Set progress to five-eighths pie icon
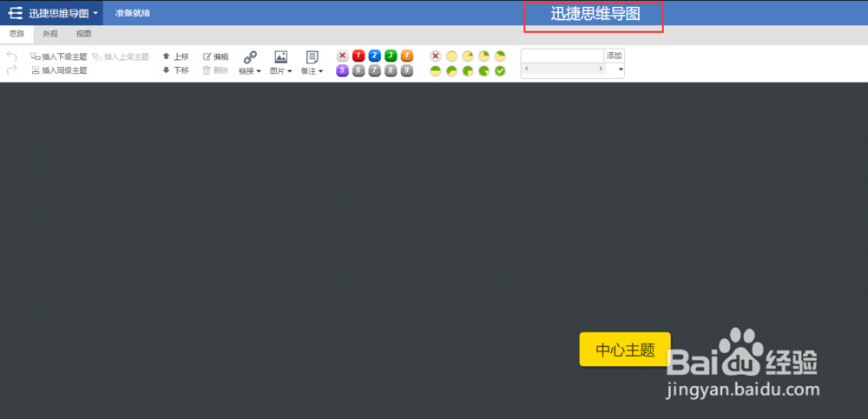The height and width of the screenshot is (419, 868). [451, 71]
